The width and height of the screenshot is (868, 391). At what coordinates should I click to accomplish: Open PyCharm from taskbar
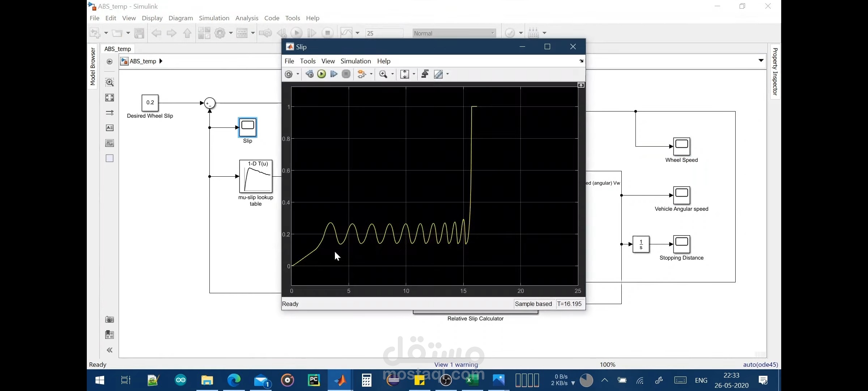314,380
